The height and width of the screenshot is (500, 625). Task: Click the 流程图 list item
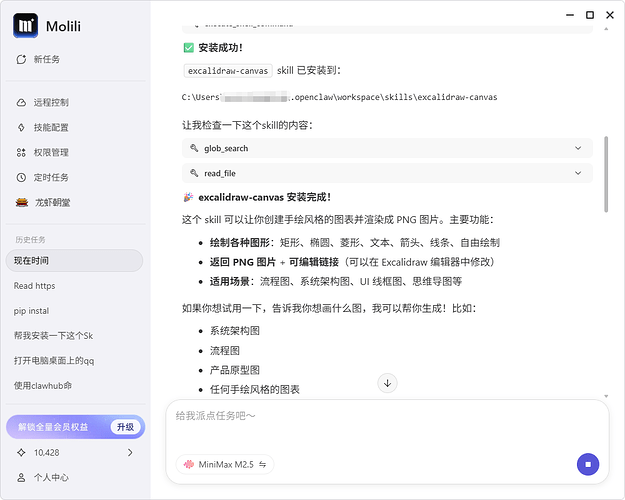(x=225, y=350)
